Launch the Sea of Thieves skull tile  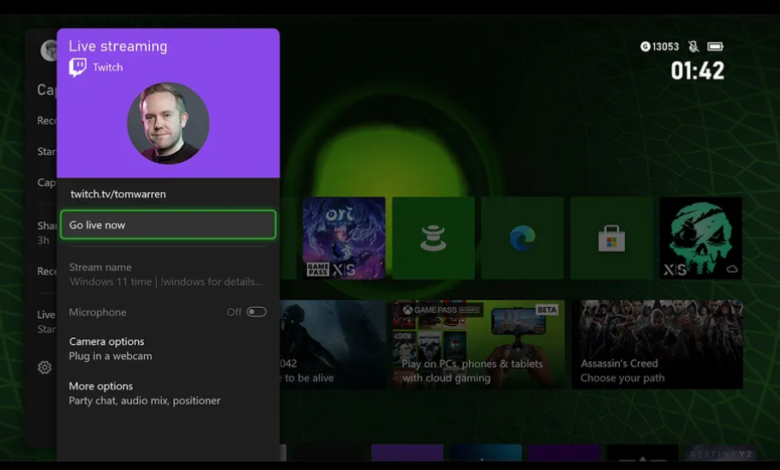tap(701, 238)
